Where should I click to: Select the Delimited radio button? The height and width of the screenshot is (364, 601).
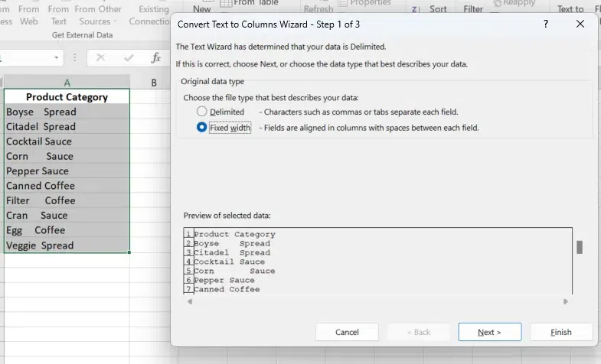click(201, 112)
